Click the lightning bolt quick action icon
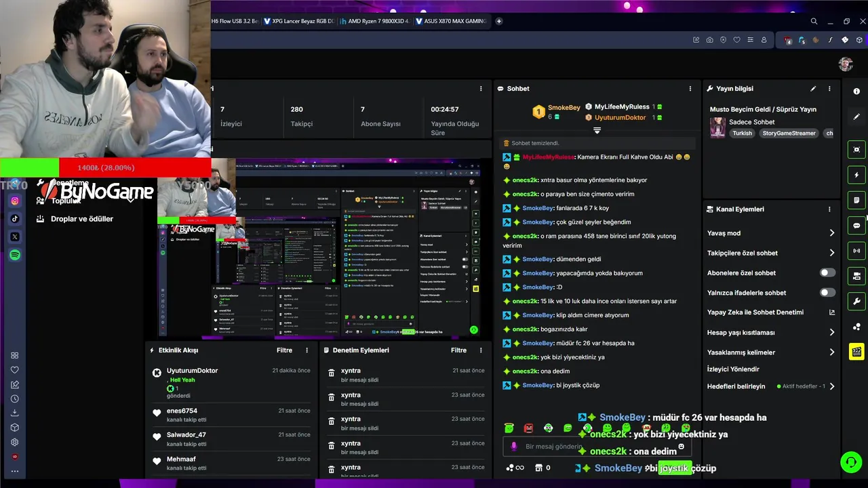868x488 pixels. coord(856,175)
